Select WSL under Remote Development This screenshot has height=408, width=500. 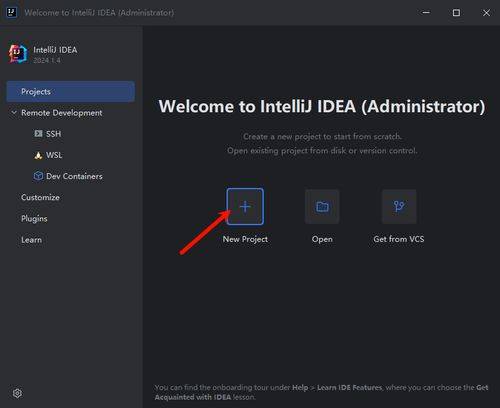pyautogui.click(x=54, y=155)
